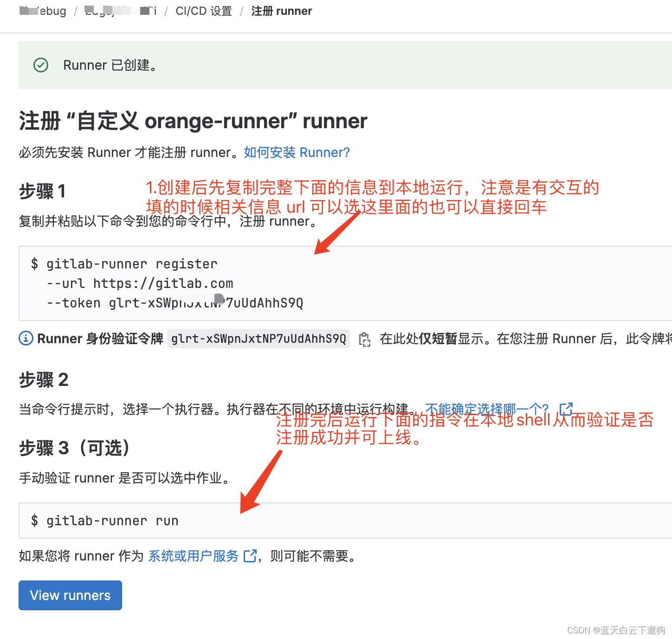Click the Runner 身份验证令牌 label
The image size is (672, 639).
point(100,339)
